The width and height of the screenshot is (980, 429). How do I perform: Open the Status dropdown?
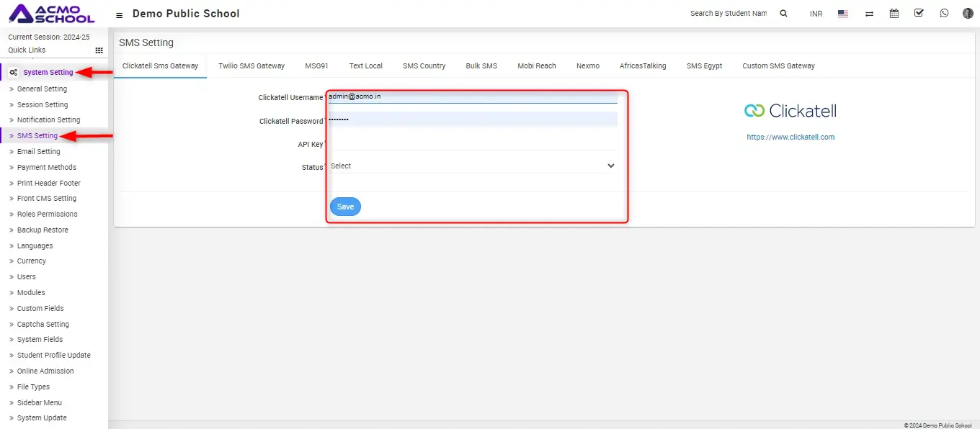coord(473,166)
